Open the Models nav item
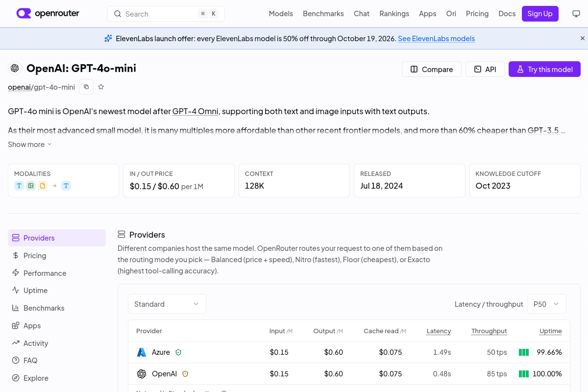Screen dimensions: 588x392 tap(281, 14)
